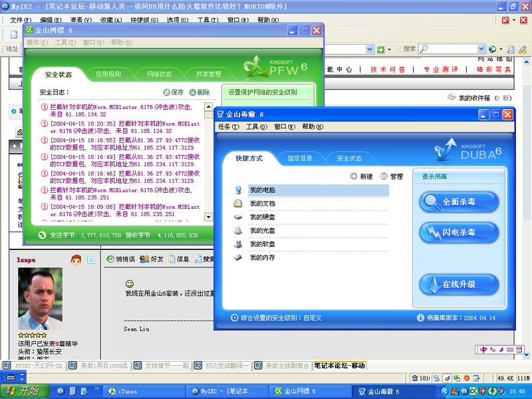Open 窗口(W) menu in 金山毒霸

click(285, 127)
